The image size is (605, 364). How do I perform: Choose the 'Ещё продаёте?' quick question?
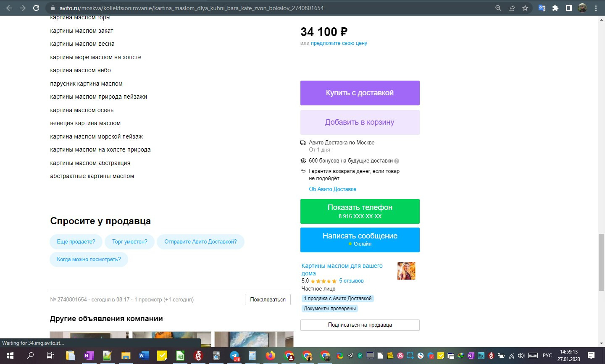pyautogui.click(x=76, y=242)
